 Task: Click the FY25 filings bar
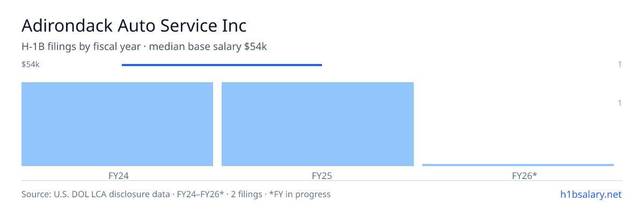(x=318, y=124)
